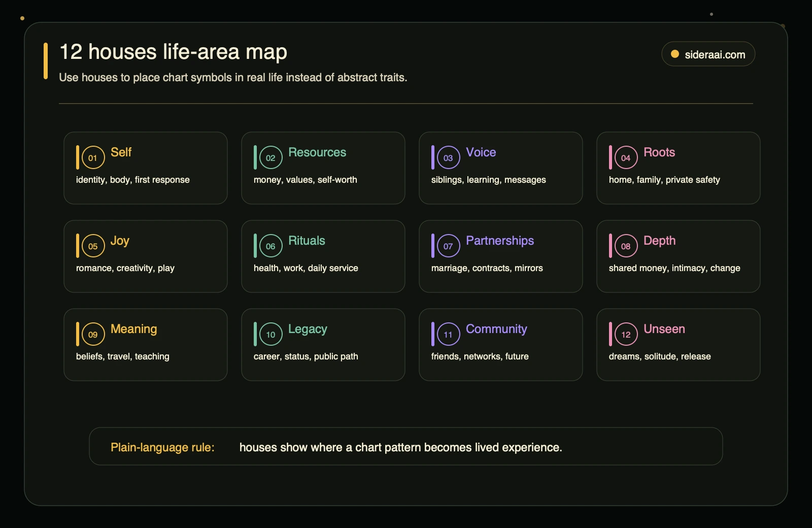Click 'beliefs, travel, teaching' text
Viewport: 812px width, 528px height.
pyautogui.click(x=122, y=356)
